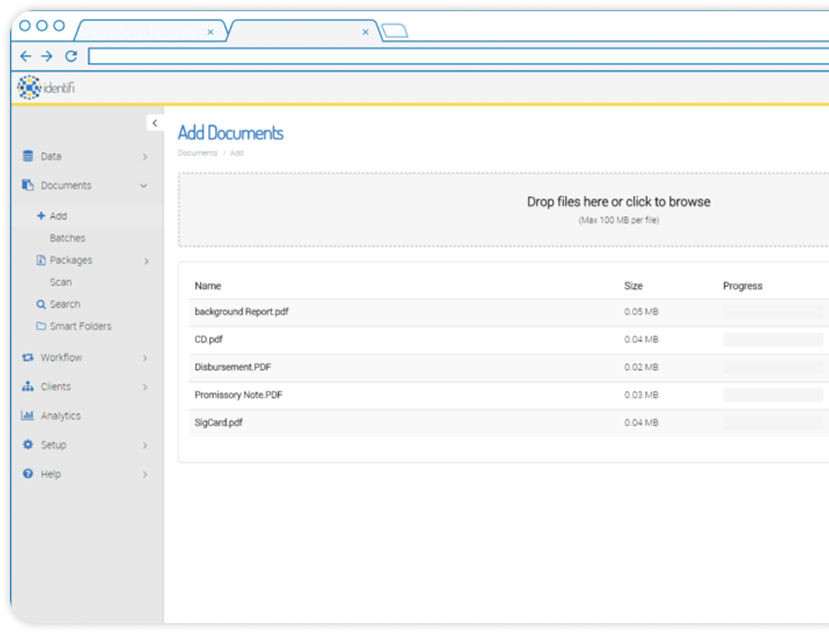The image size is (829, 633).
Task: Click the Setup gear icon
Action: click(28, 445)
